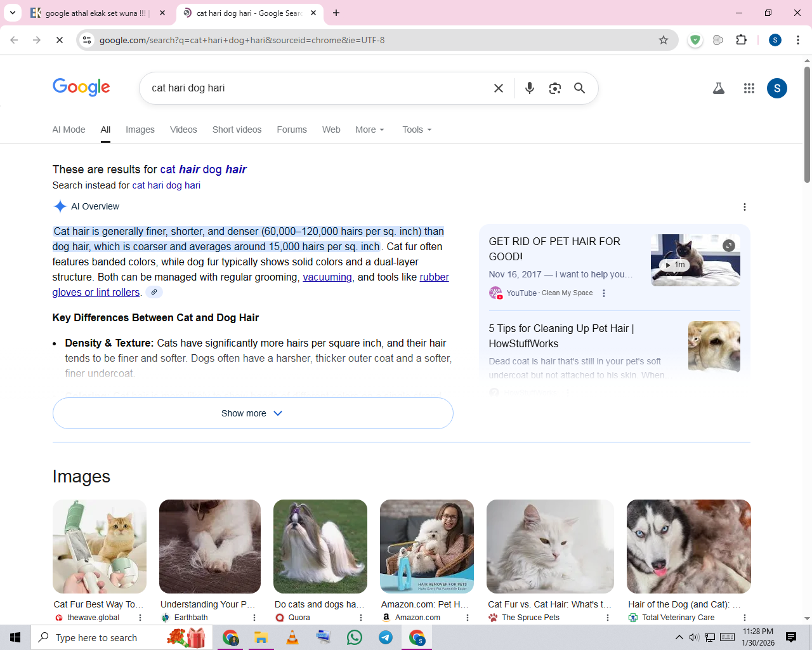Go back to previous page

pyautogui.click(x=14, y=40)
